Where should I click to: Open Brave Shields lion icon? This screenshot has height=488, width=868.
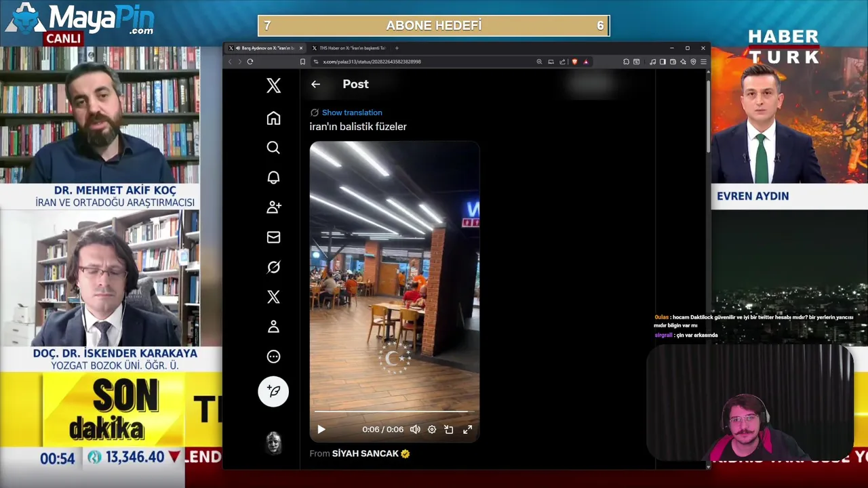pyautogui.click(x=574, y=62)
